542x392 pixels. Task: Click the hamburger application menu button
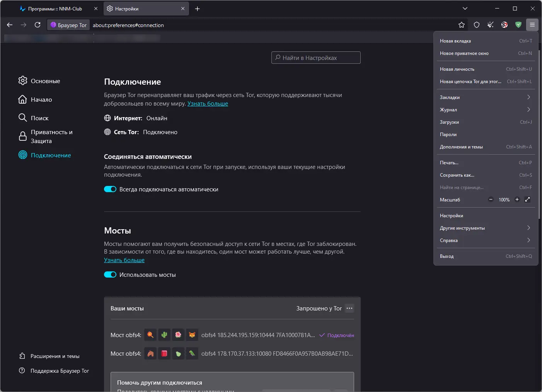point(532,25)
